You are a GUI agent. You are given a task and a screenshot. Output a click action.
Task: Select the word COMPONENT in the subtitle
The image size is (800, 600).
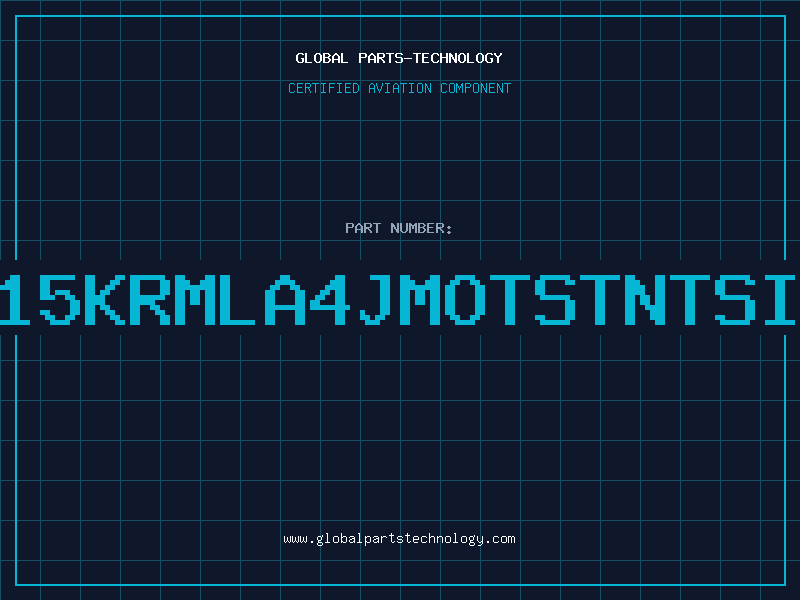(x=476, y=88)
